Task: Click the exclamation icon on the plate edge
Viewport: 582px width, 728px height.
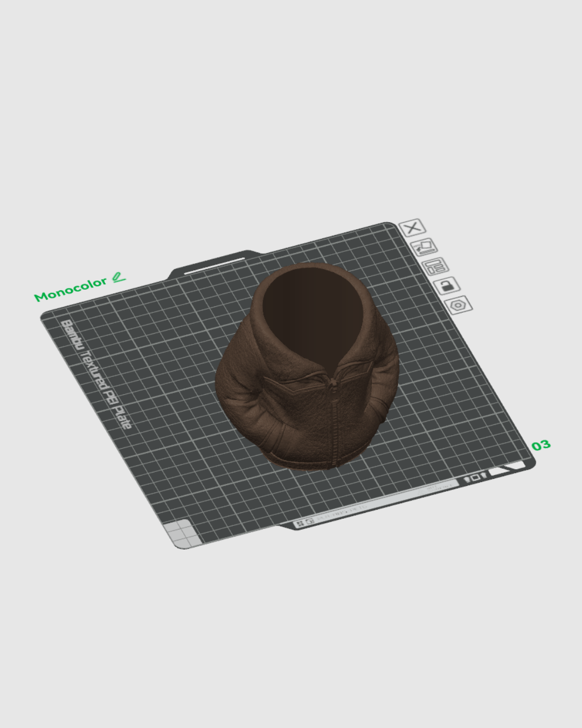Action: (467, 479)
